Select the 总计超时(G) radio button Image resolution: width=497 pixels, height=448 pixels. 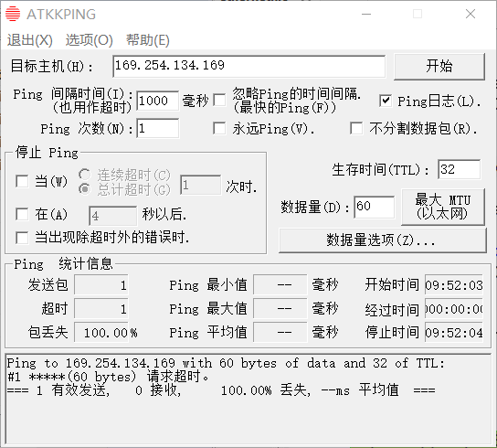[85, 189]
